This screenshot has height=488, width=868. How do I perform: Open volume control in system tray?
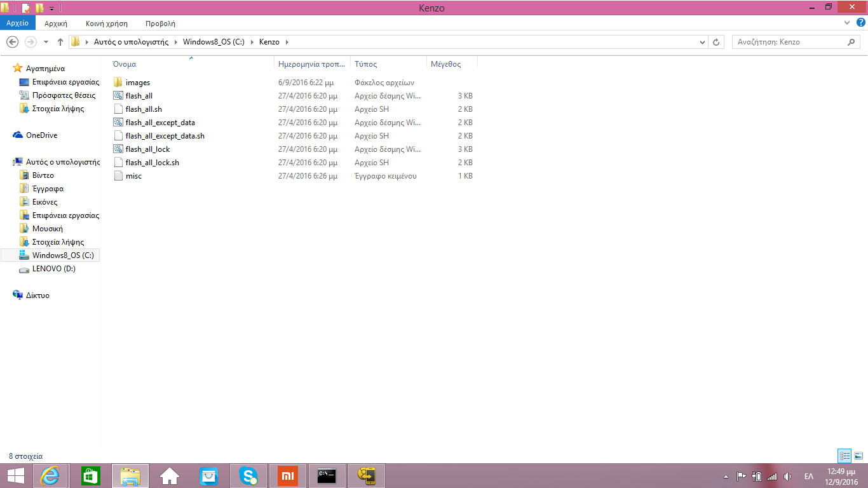(x=788, y=476)
